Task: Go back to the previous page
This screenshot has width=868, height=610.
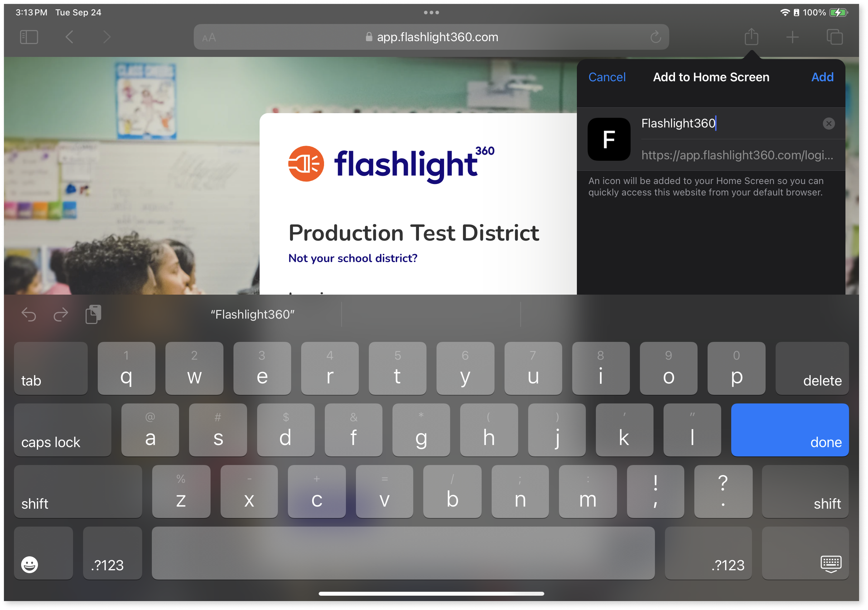Action: tap(69, 37)
